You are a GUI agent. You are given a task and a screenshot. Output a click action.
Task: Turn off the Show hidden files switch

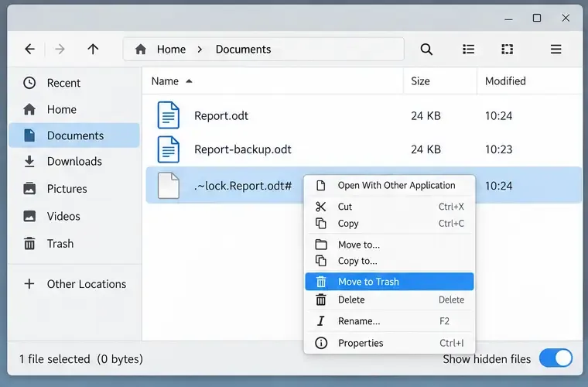[x=556, y=358]
